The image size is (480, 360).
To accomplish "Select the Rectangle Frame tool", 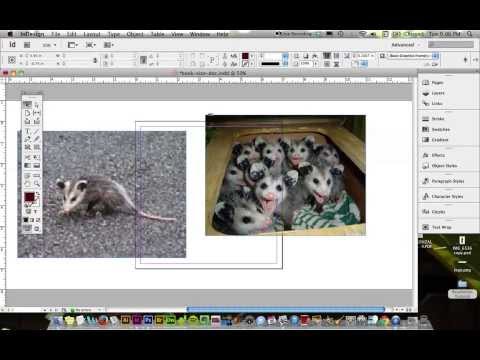I will click(x=27, y=147).
